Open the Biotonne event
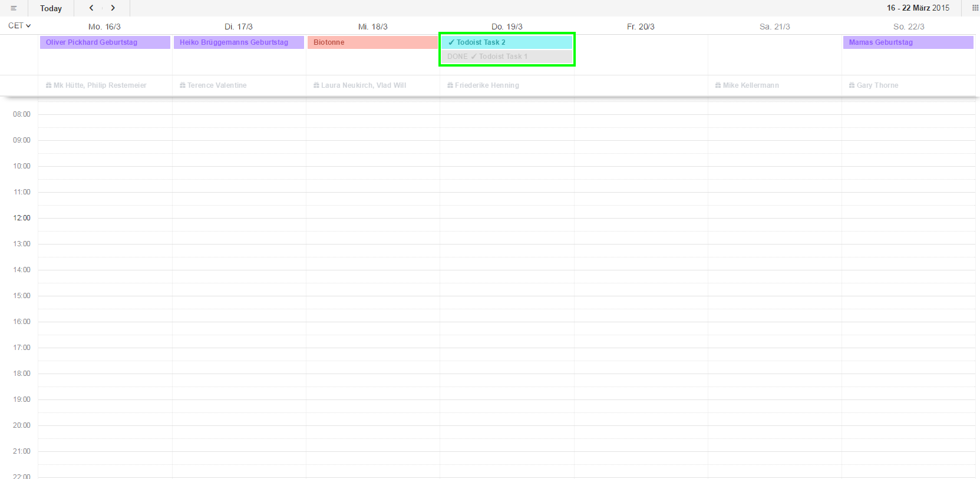Screen dimensions: 980x479 coord(372,42)
